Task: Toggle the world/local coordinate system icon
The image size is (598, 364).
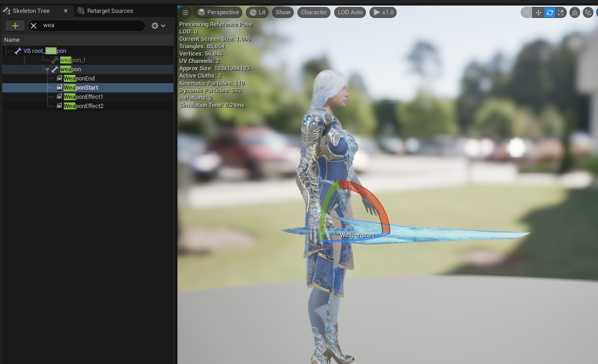Action: tap(575, 12)
